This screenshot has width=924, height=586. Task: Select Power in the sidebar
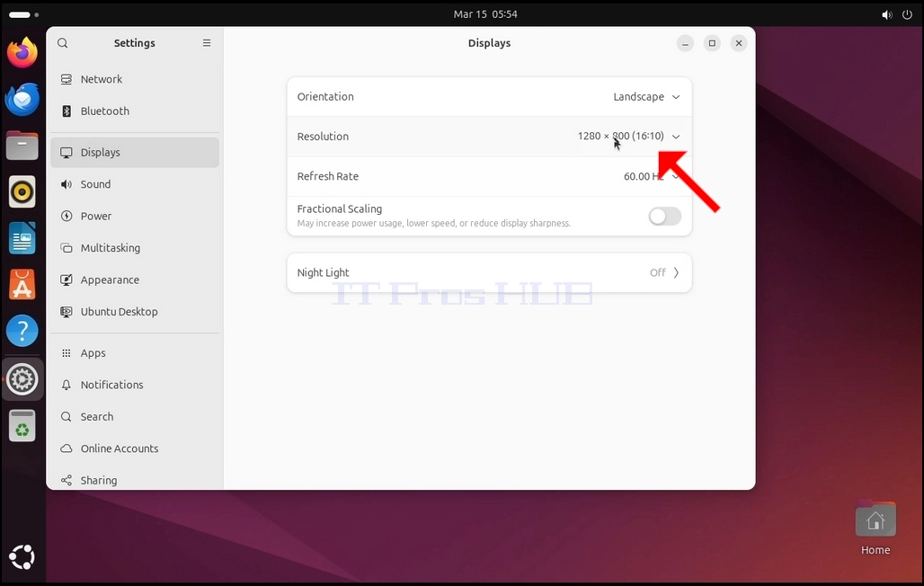[x=134, y=217]
